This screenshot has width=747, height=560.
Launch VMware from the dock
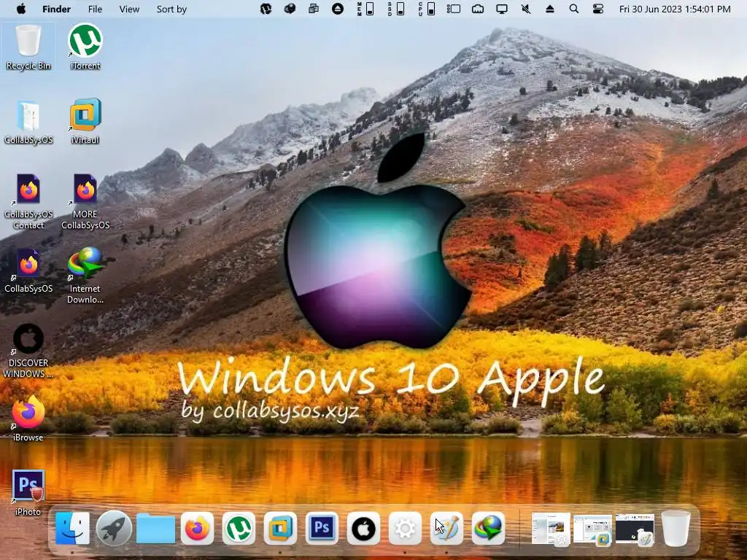click(x=280, y=528)
